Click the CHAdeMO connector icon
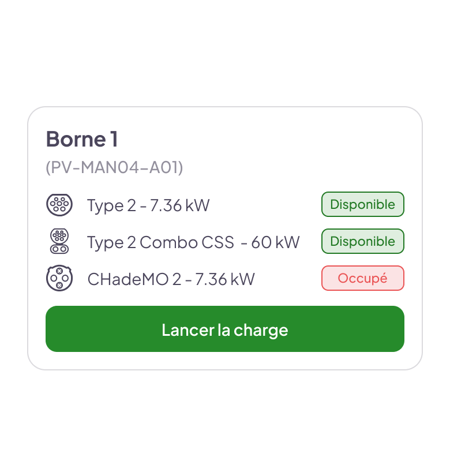This screenshot has width=450, height=476. tap(59, 278)
